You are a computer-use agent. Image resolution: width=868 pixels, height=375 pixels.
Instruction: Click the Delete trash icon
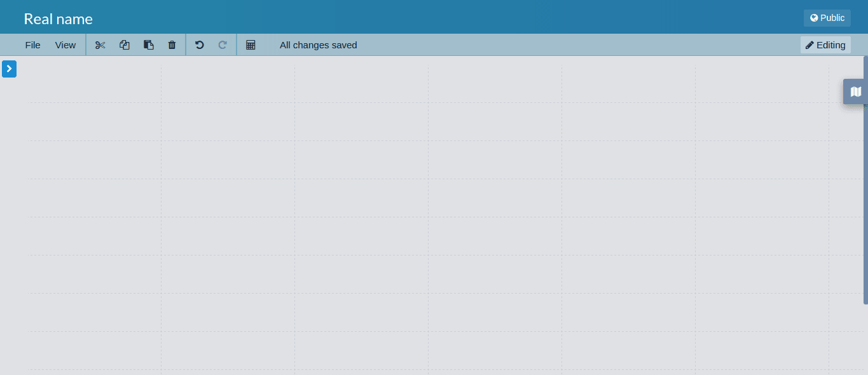pos(172,45)
